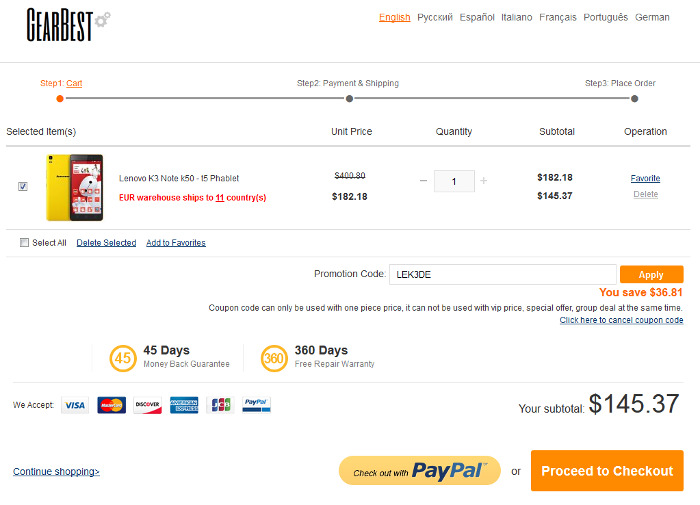Click the MasterCard payment icon
700x505 pixels.
[x=112, y=405]
